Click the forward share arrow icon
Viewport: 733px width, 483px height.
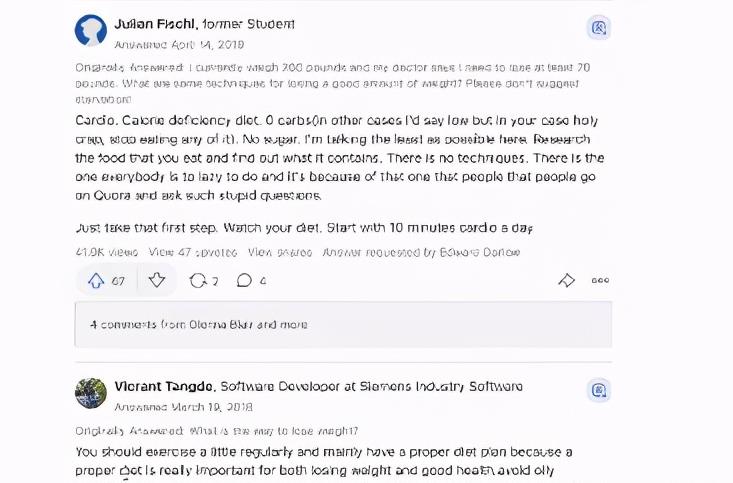point(566,281)
